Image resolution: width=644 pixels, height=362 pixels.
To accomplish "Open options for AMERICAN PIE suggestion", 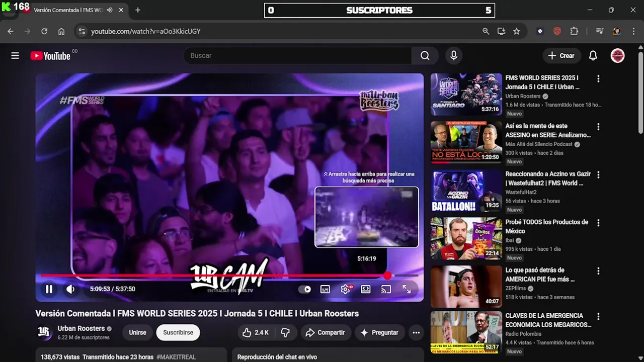I will click(x=598, y=271).
